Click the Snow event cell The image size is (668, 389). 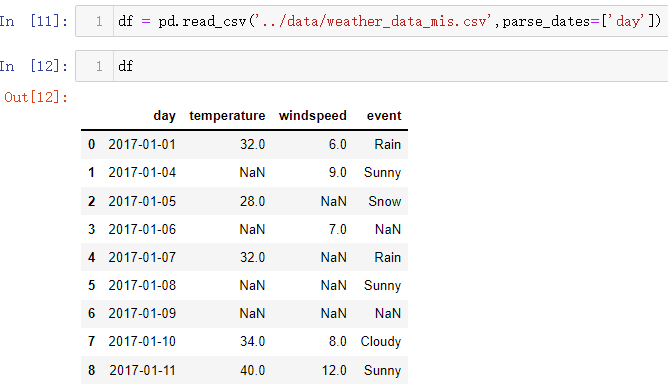coord(385,201)
